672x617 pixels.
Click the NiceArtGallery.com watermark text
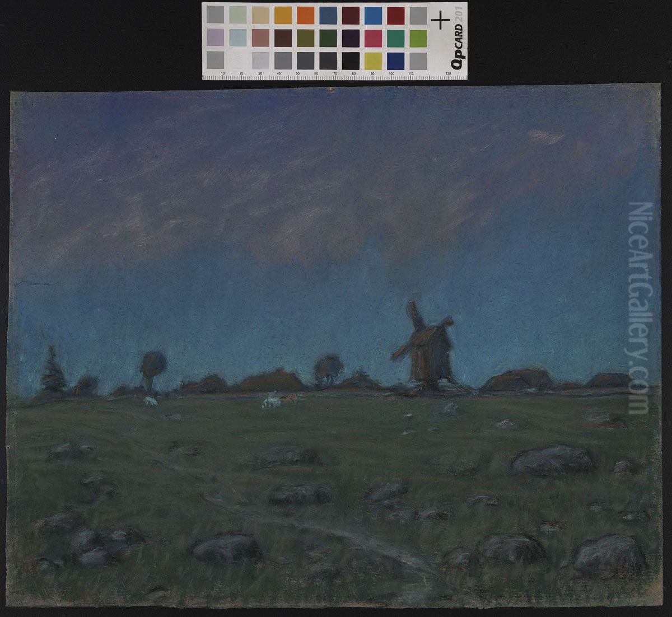638,307
